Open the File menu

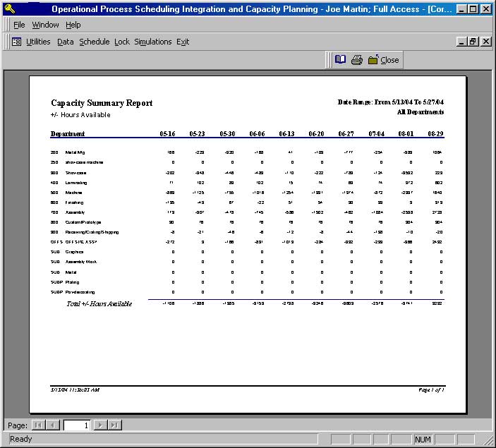click(x=19, y=25)
